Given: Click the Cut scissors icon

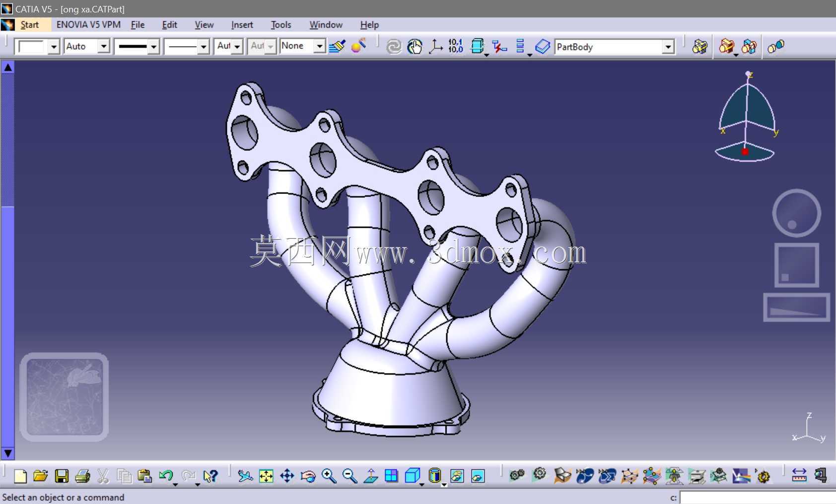Looking at the screenshot, I should pos(103,476).
